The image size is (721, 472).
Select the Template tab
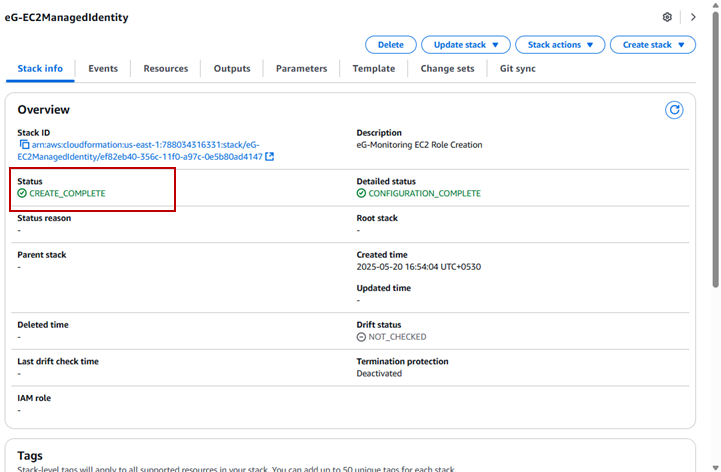coord(373,69)
